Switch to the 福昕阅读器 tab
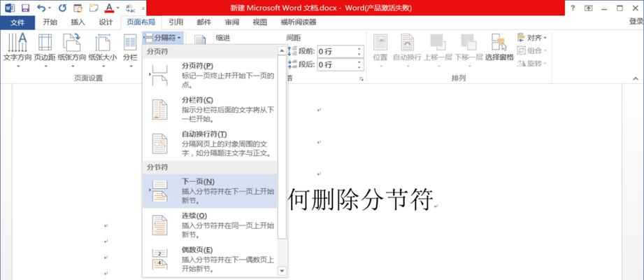 [x=298, y=22]
